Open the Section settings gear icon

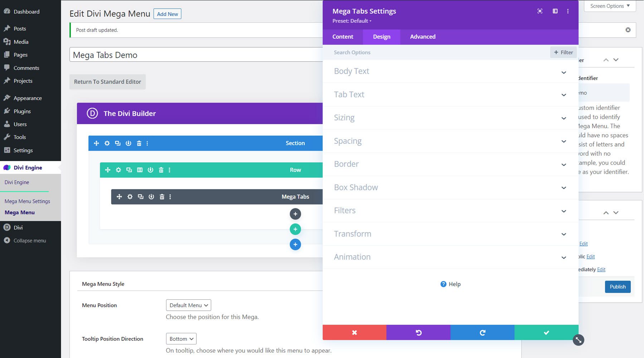pyautogui.click(x=107, y=143)
